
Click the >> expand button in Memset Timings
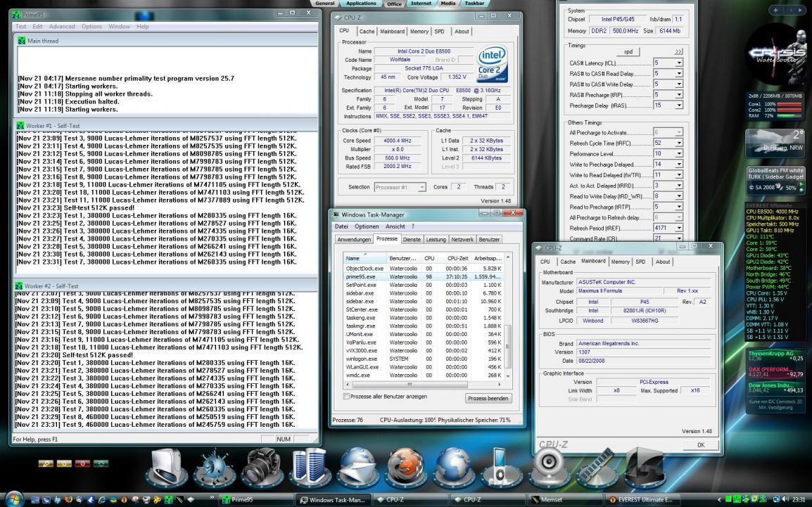pyautogui.click(x=678, y=52)
